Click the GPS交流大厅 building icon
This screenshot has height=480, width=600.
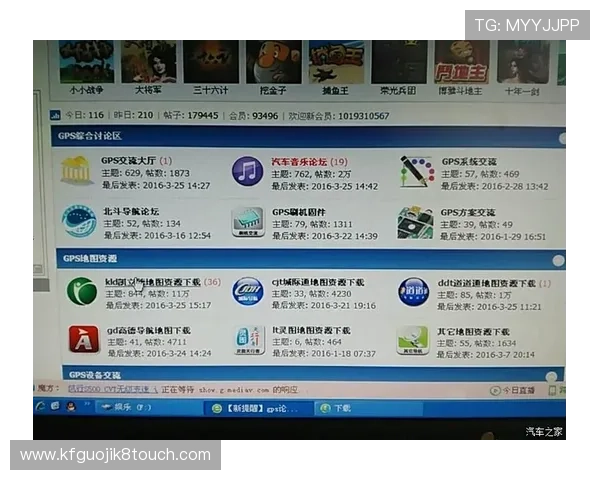point(76,170)
